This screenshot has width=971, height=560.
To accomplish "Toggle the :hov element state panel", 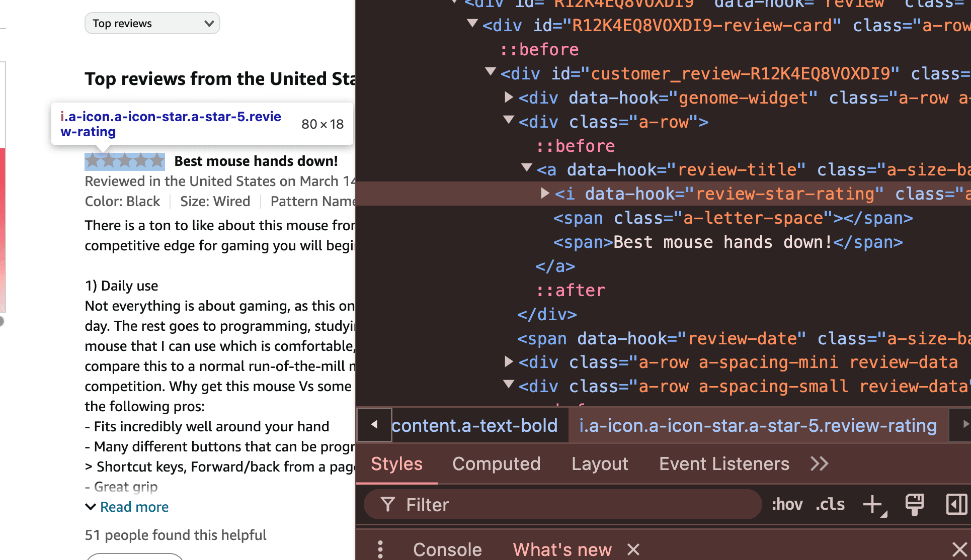I will 787,504.
